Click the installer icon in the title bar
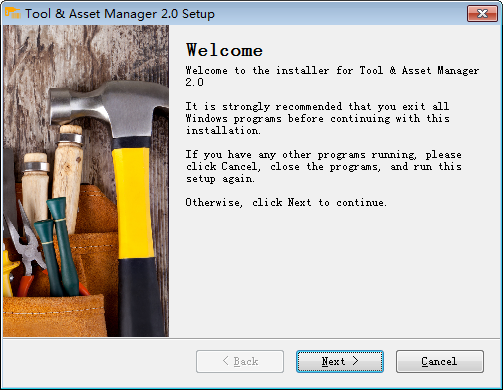The width and height of the screenshot is (503, 390). (x=13, y=13)
